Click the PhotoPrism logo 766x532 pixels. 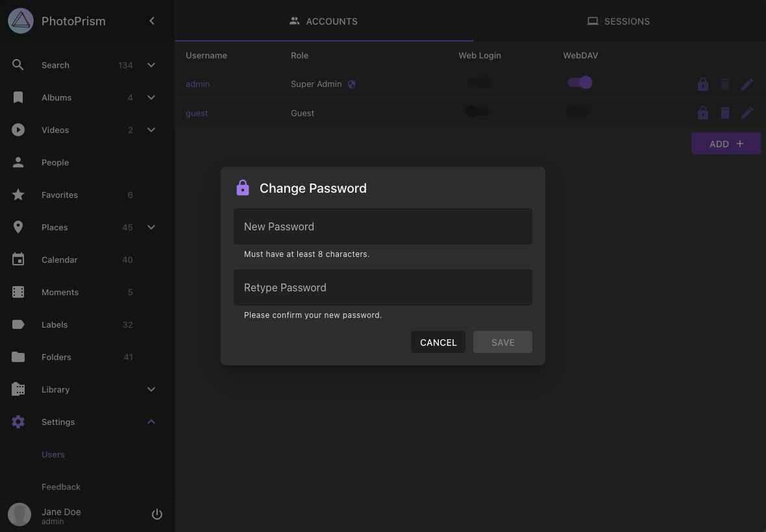pos(20,20)
